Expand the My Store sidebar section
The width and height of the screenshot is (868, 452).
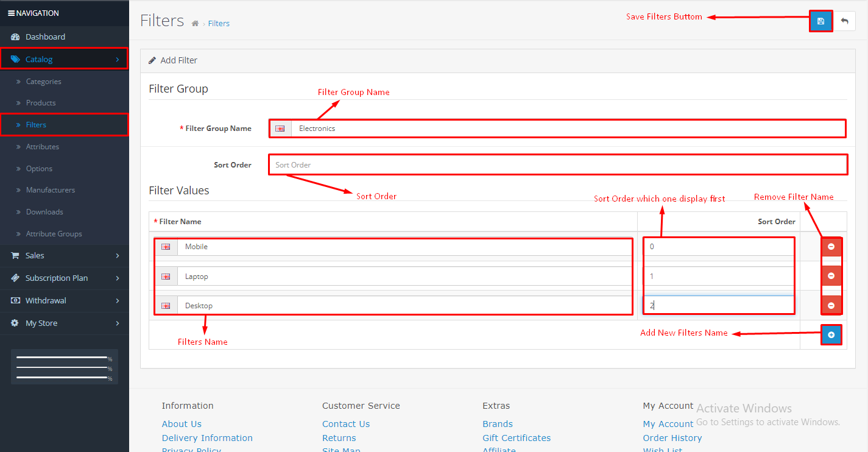[43, 323]
